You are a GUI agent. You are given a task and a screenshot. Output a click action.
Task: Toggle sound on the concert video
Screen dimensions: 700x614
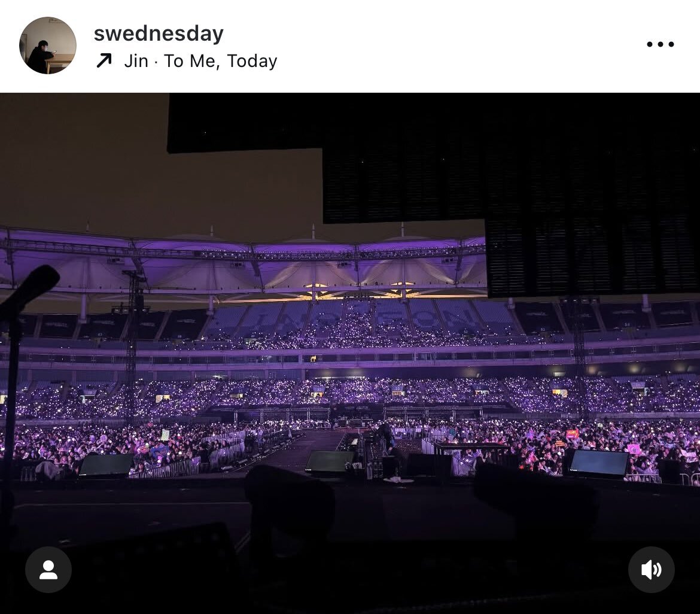[652, 570]
